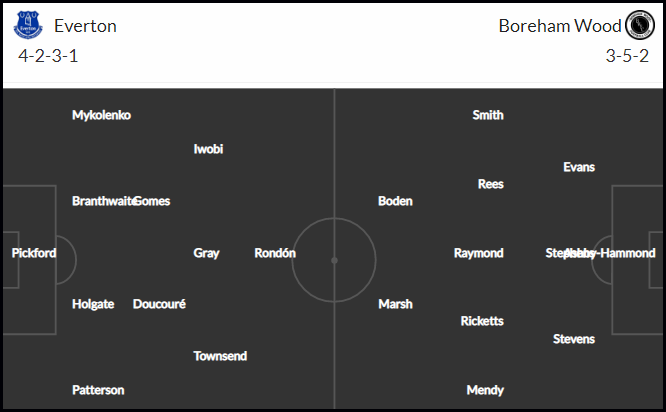The width and height of the screenshot is (666, 412).
Task: Select Boden in Boreham Wood attack
Action: [395, 201]
